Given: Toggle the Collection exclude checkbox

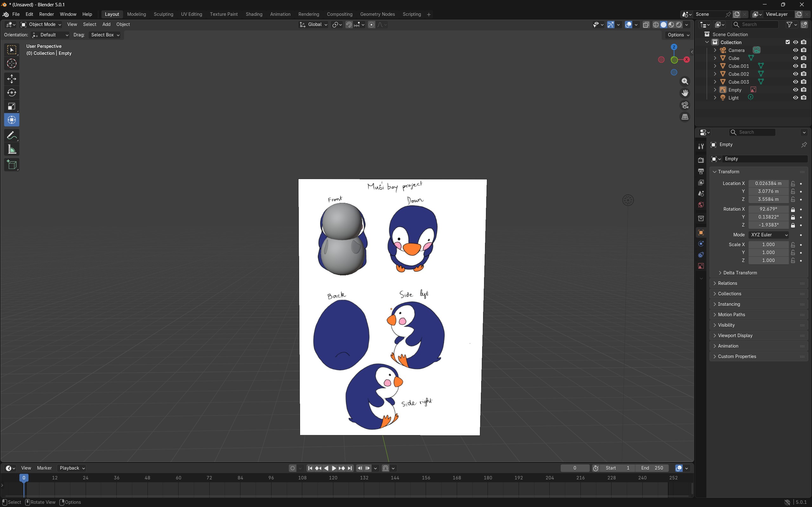Looking at the screenshot, I should pos(788,42).
